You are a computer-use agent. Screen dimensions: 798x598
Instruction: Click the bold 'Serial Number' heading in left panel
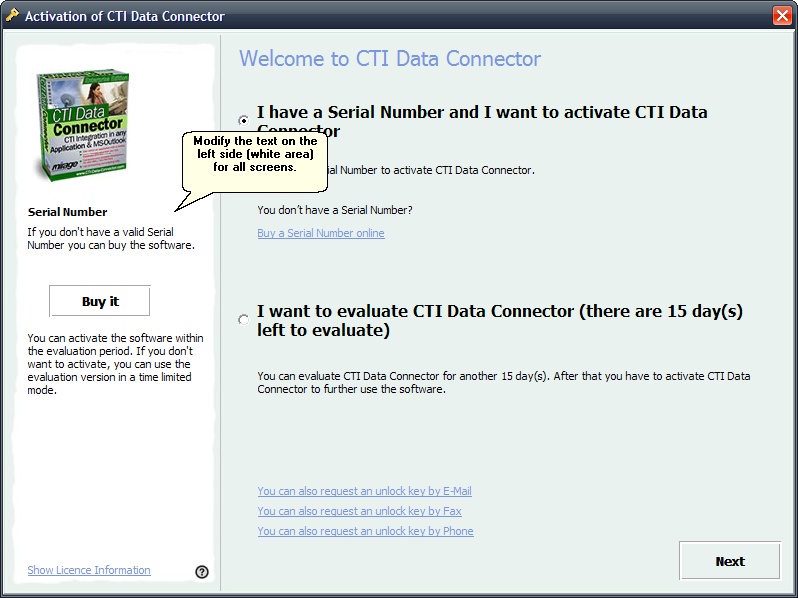(x=67, y=212)
